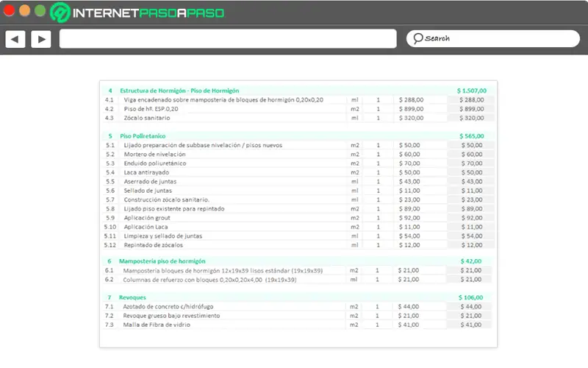Click inside the Search field
Image resolution: width=588 pixels, height=368 pixels.
[492, 39]
